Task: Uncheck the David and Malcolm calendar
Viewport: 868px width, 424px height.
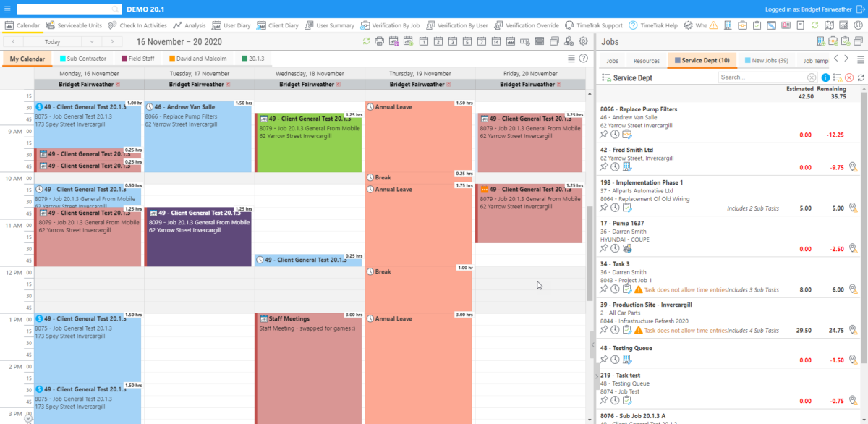Action: 172,59
